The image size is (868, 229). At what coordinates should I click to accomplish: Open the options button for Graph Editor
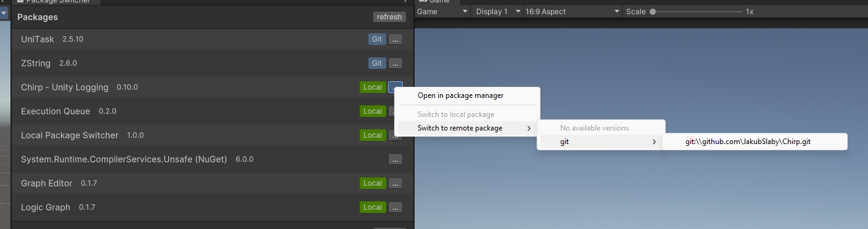[x=395, y=183]
